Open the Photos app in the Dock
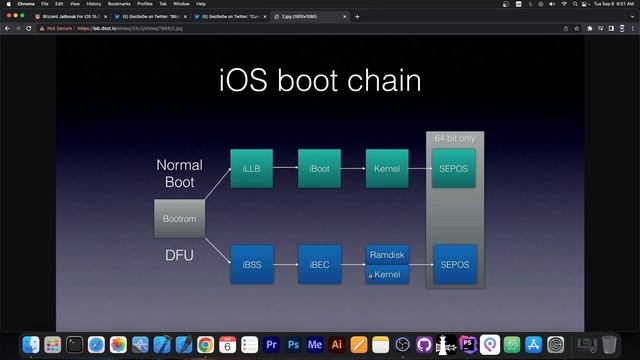The width and height of the screenshot is (640, 360). point(118,345)
